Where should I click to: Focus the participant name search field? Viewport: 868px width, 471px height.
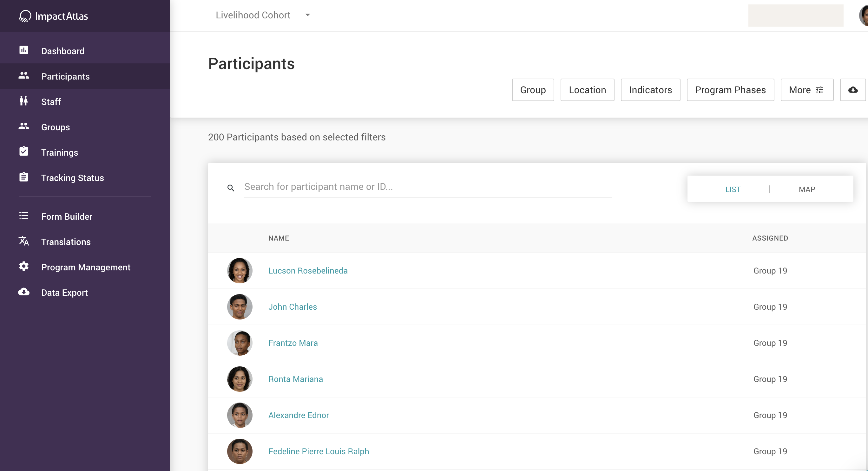pos(428,187)
